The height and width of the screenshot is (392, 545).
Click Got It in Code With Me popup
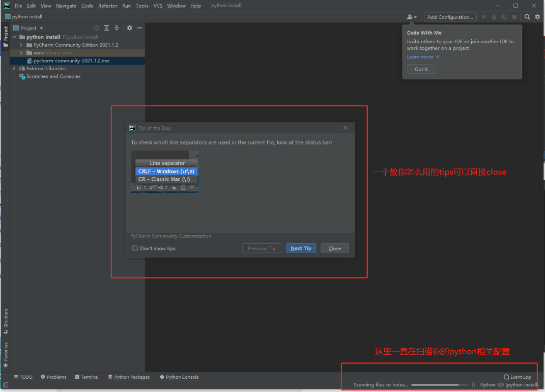[x=421, y=69]
